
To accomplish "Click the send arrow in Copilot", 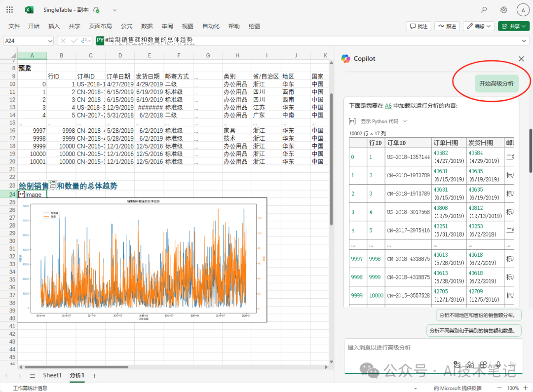I will [512, 364].
